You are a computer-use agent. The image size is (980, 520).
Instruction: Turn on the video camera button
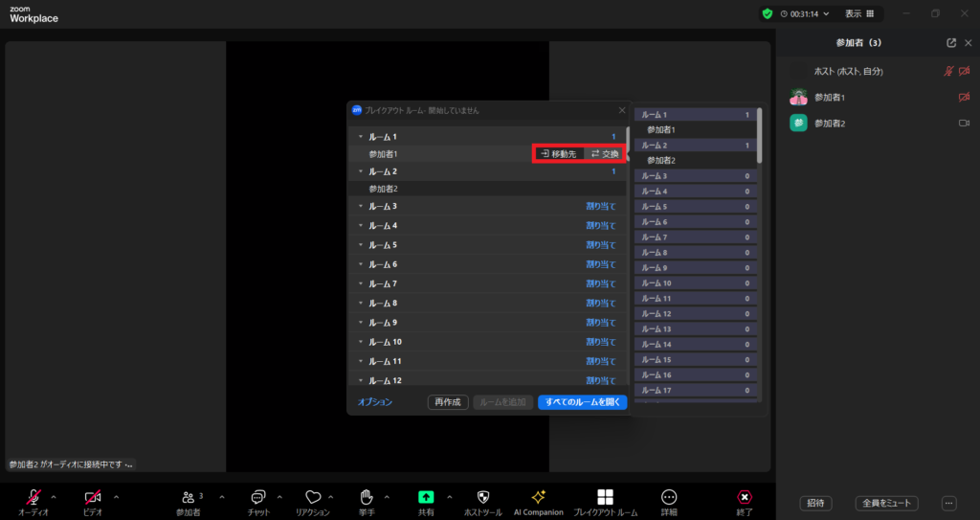coord(93,497)
